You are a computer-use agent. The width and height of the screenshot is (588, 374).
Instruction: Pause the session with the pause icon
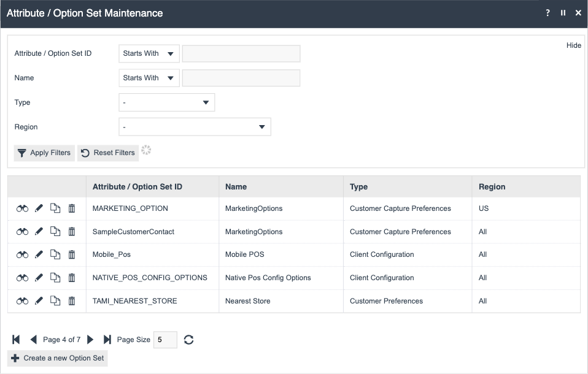tap(563, 12)
